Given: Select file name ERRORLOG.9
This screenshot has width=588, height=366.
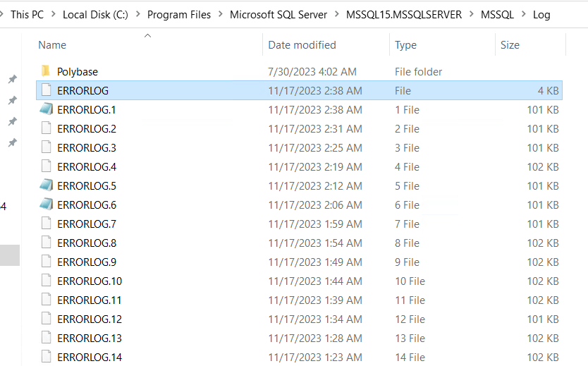Looking at the screenshot, I should point(87,262).
